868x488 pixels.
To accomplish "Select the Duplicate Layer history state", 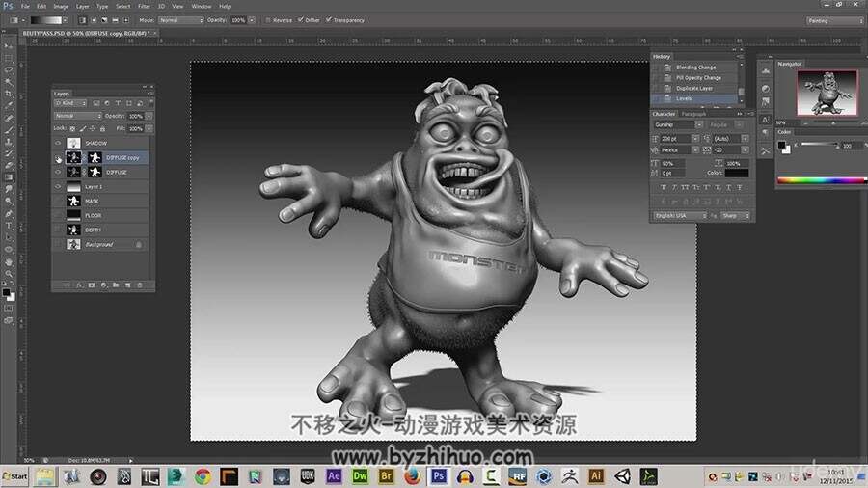I will [695, 89].
